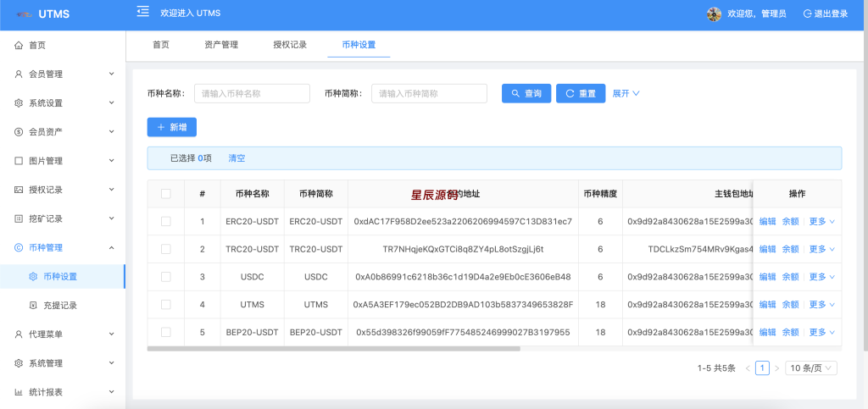This screenshot has height=409, width=868.
Task: Open 更多 dropdown in BEP20-USDT row
Action: [822, 332]
